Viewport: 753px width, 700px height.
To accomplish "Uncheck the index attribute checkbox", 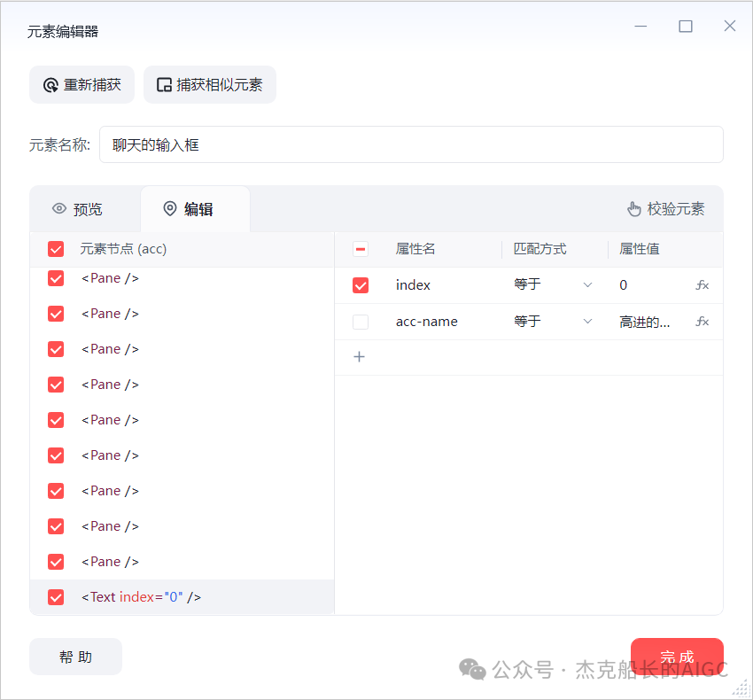I will point(361,285).
